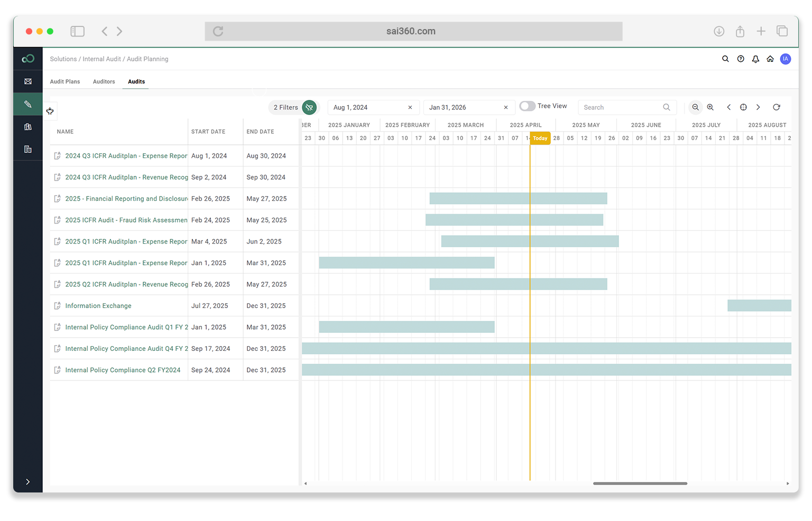Image resolution: width=812 pixels, height=521 pixels.
Task: Expand the sidebar with the bottom chevron
Action: pyautogui.click(x=28, y=482)
